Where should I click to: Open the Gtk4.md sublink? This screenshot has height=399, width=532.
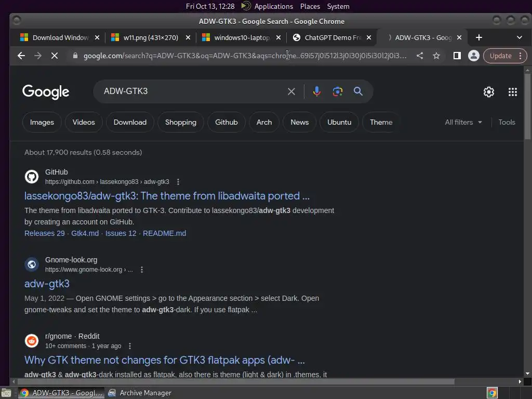[x=85, y=233]
